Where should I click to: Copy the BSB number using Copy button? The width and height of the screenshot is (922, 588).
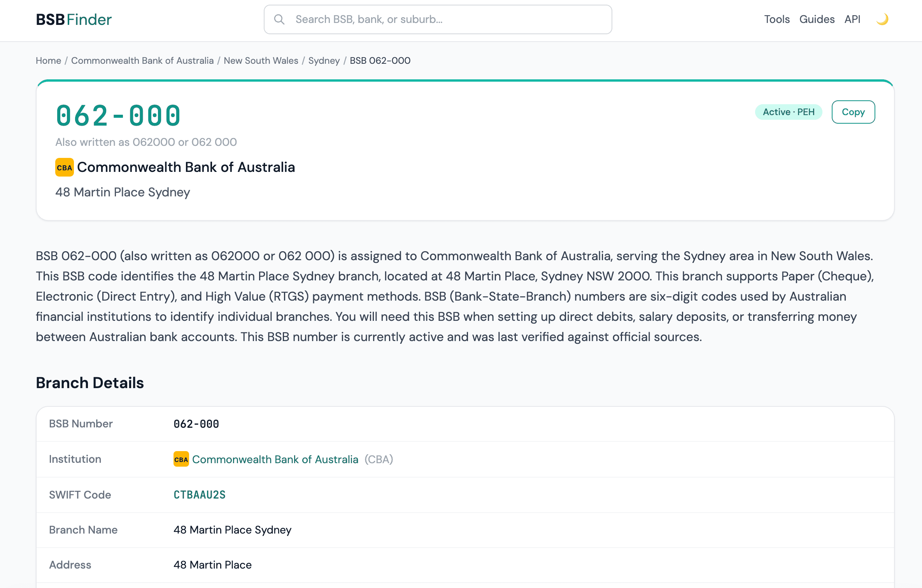pyautogui.click(x=853, y=112)
